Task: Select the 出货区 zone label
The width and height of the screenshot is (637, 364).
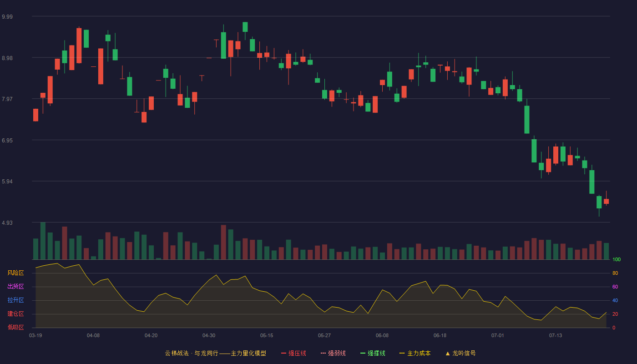Action: [15, 287]
